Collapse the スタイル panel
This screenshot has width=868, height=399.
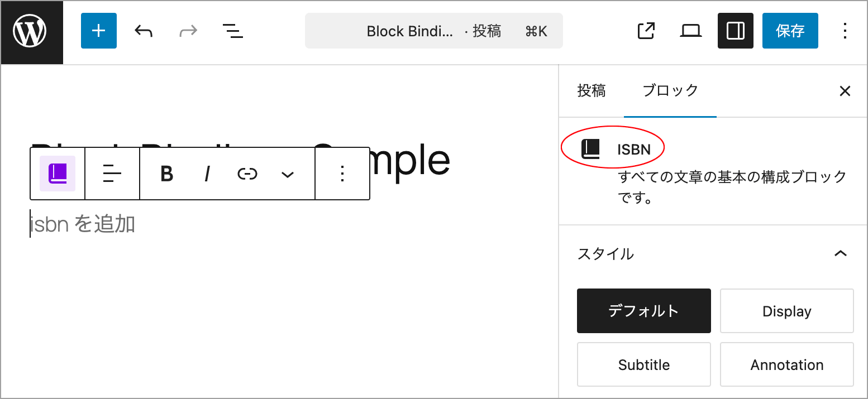pyautogui.click(x=840, y=254)
